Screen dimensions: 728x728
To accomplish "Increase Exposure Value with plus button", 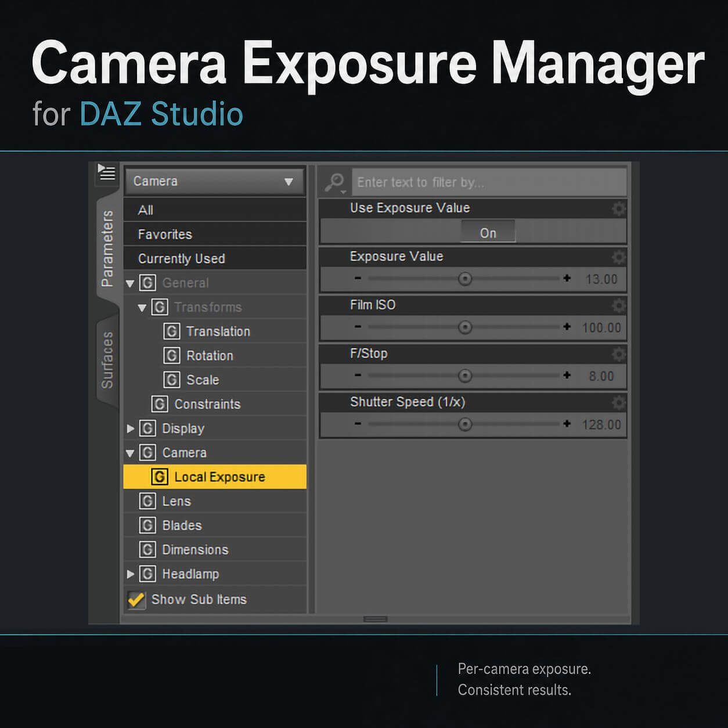I will pos(567,279).
